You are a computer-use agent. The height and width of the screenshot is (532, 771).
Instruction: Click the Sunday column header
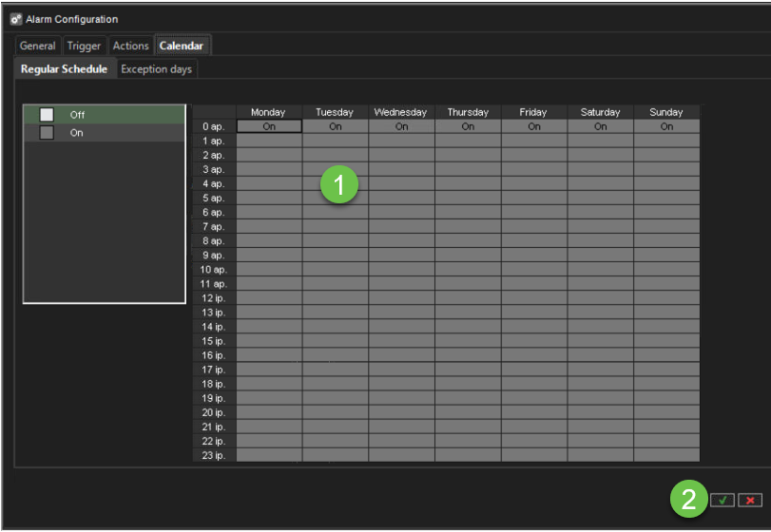(x=666, y=112)
